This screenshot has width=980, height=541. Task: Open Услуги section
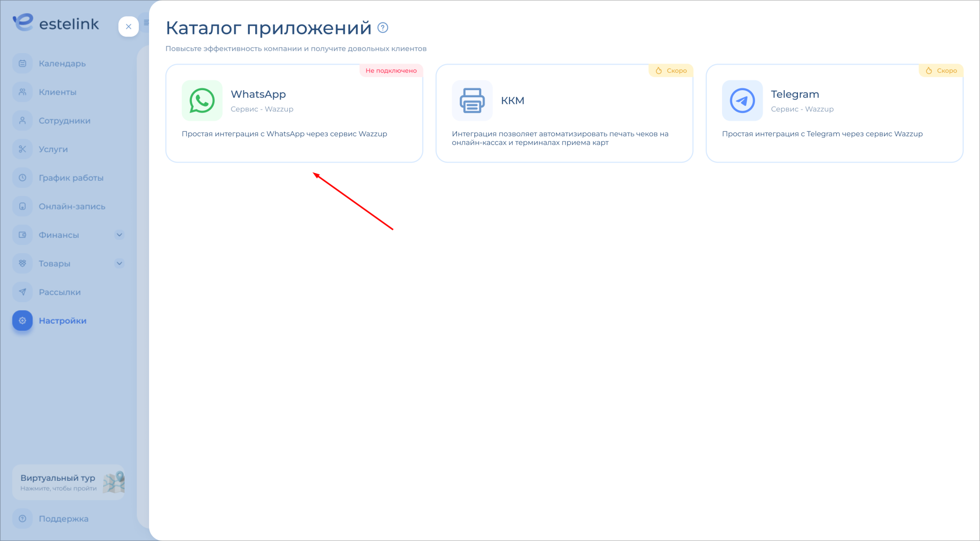click(x=53, y=149)
